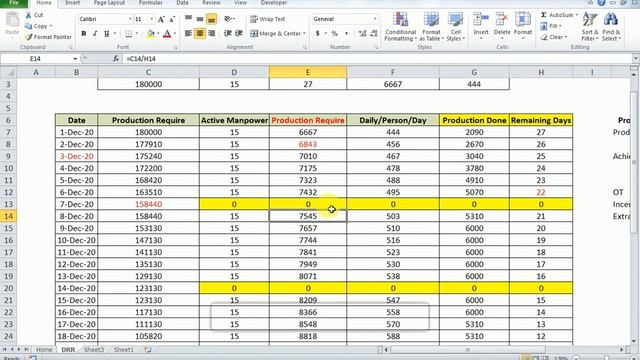Open the Developer ribbon tab
Viewport: 640px width, 360px height.
coord(273,3)
